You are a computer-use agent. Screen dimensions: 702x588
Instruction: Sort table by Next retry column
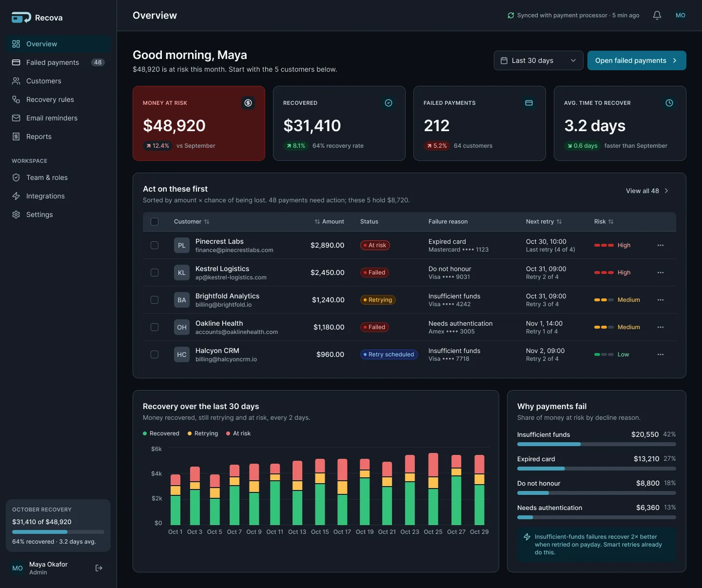[x=544, y=222]
